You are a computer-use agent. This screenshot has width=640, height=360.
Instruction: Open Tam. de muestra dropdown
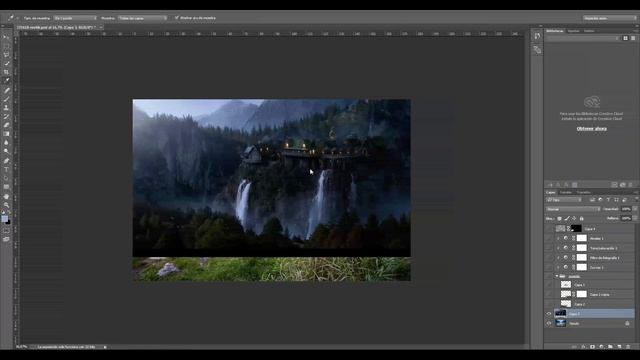point(75,18)
